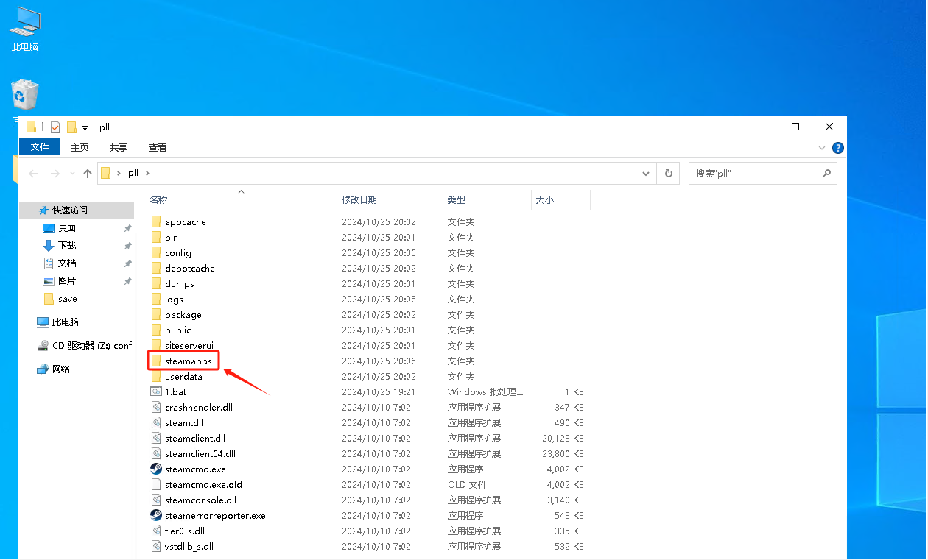Select the steamconsole.dll file name
928x560 pixels.
pos(200,500)
